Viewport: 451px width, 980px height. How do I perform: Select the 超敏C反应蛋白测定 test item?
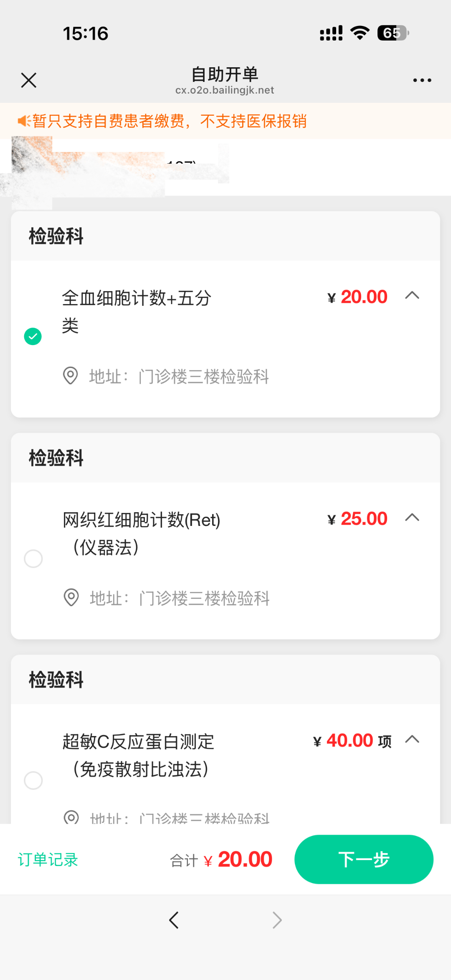coord(33,780)
